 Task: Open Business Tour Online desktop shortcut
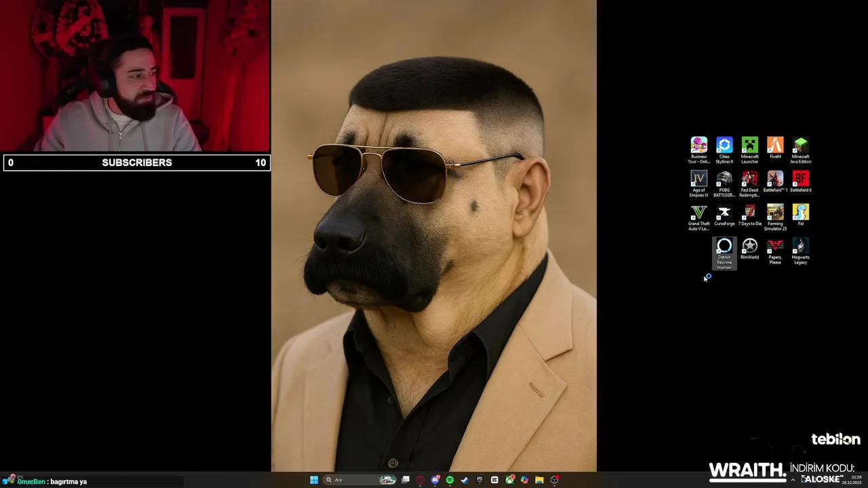pyautogui.click(x=699, y=150)
